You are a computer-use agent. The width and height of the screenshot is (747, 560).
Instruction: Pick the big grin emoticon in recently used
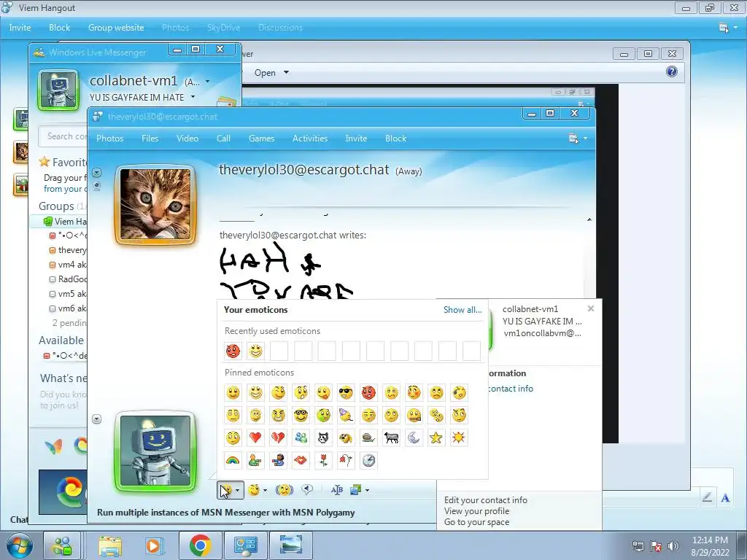point(256,351)
